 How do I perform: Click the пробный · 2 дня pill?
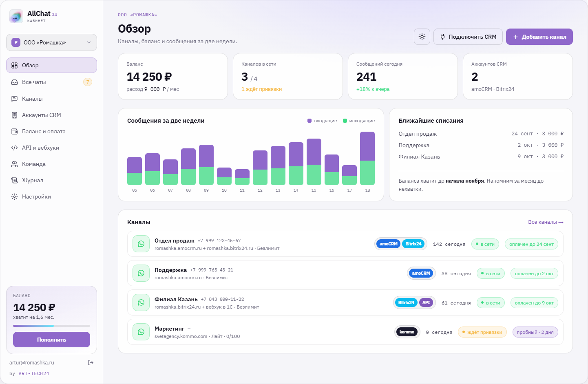tap(535, 332)
